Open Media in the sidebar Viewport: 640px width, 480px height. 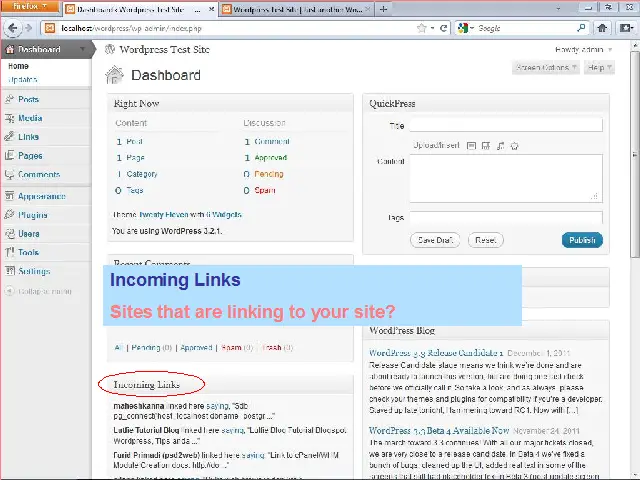30,118
